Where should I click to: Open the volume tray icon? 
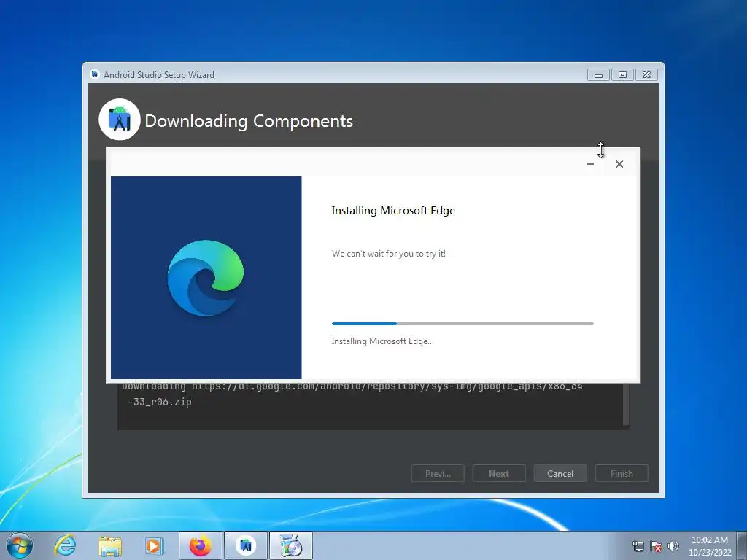click(x=673, y=546)
